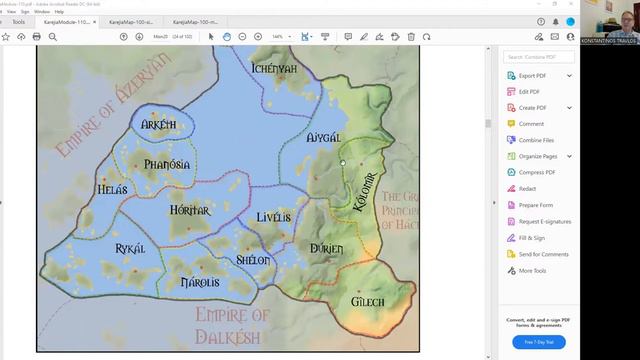Click the webcam video thumbnail
Viewport: 640px width, 360px height.
[x=610, y=22]
